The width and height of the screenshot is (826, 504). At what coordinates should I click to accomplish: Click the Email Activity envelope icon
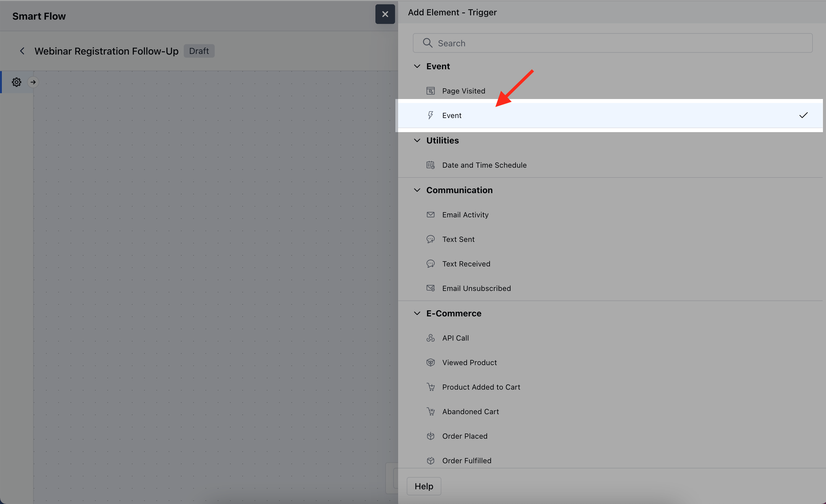tap(430, 215)
